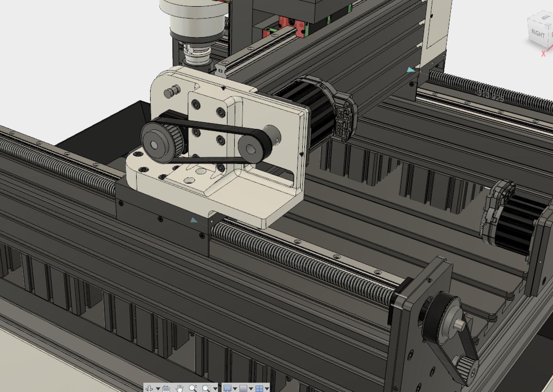Click the red X axis label
The height and width of the screenshot is (392, 553).
click(x=543, y=54)
